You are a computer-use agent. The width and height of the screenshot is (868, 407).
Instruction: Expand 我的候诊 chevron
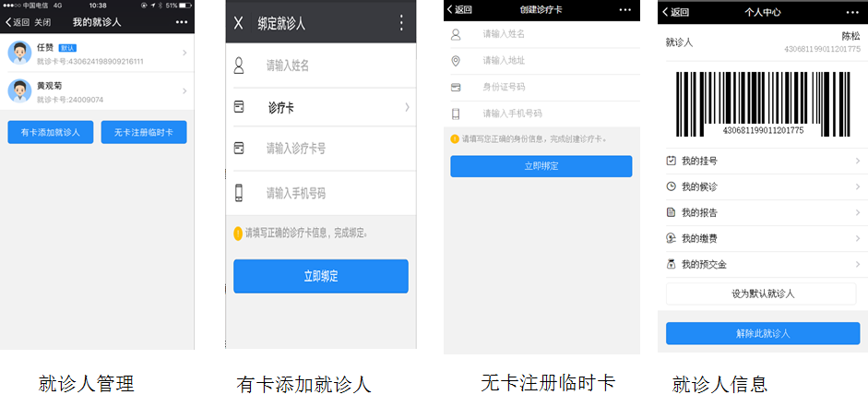click(x=858, y=187)
